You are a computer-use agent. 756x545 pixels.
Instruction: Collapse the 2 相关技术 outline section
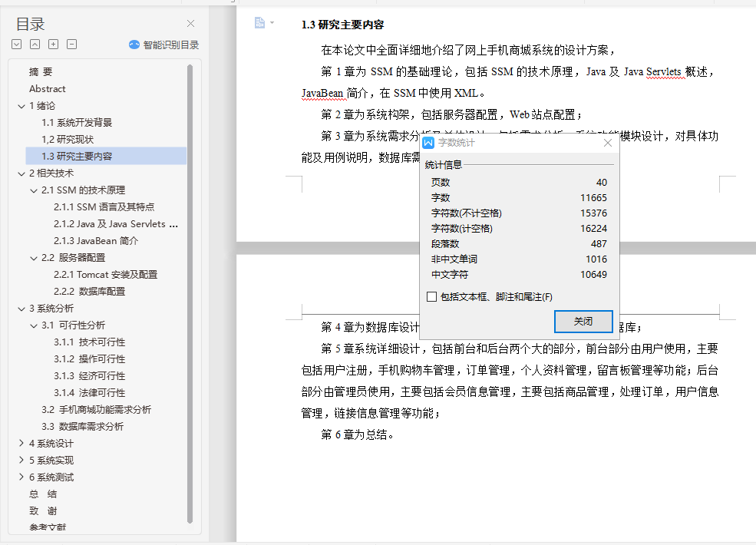pyautogui.click(x=21, y=173)
